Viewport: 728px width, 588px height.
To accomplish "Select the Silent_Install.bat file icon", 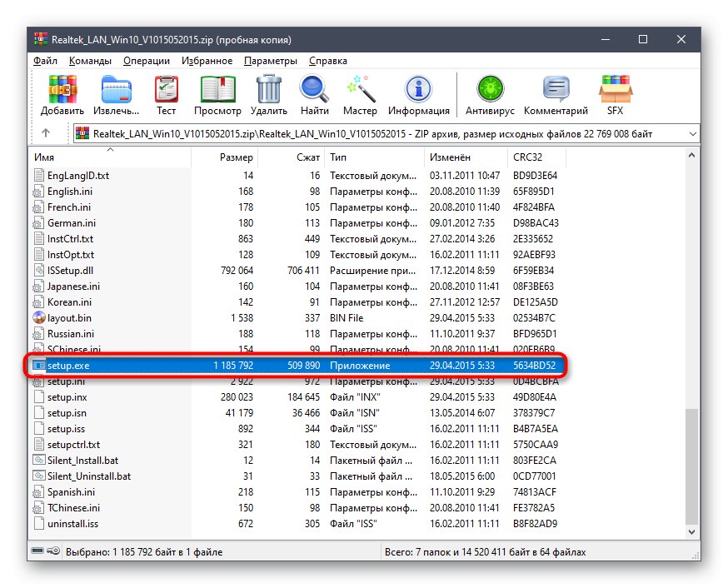I will pos(39,460).
